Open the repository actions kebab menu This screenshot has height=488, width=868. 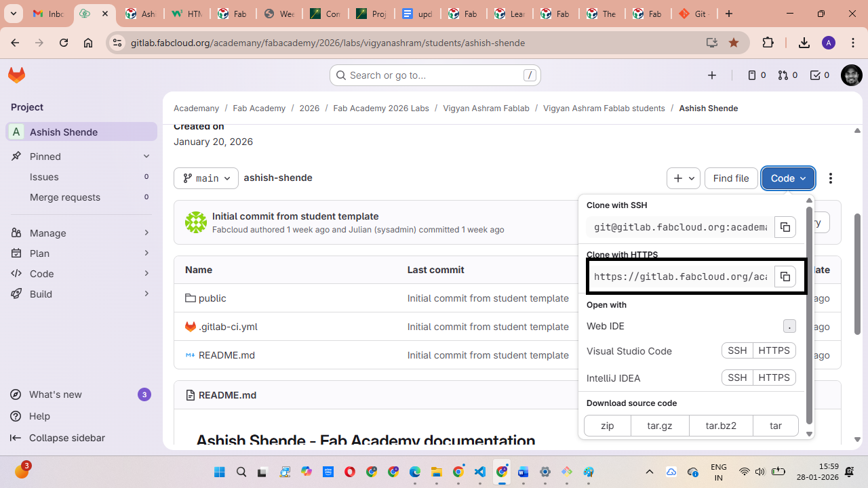[x=831, y=178]
